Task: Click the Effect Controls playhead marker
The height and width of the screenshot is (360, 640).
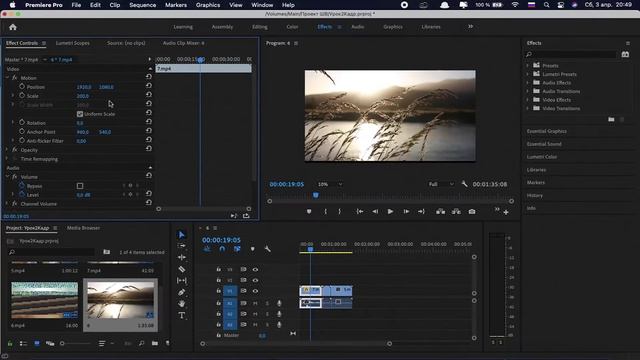Action: [x=200, y=60]
